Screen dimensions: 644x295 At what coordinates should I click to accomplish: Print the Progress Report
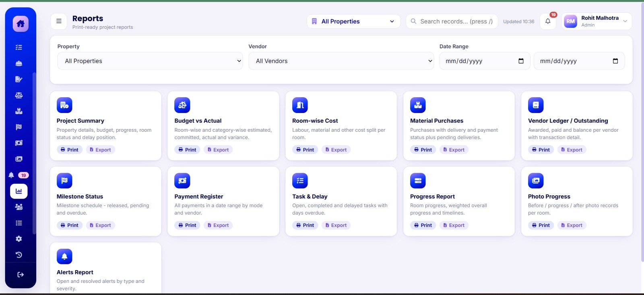click(x=423, y=225)
